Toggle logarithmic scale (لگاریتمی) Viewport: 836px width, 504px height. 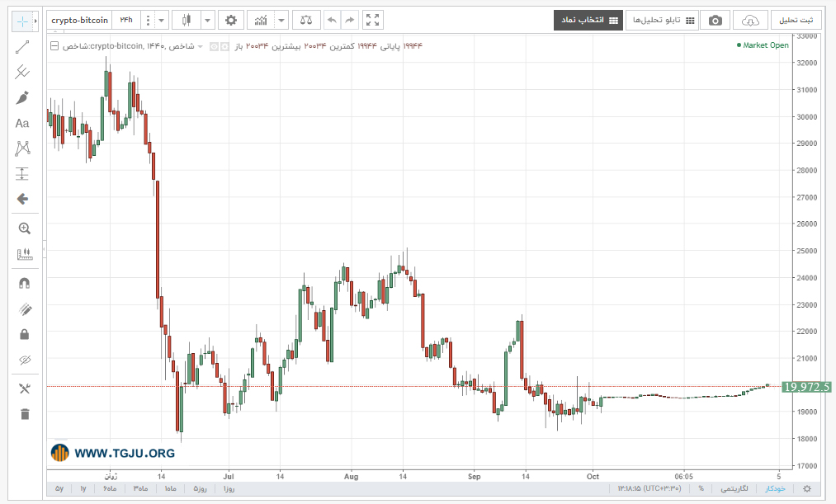(x=734, y=488)
